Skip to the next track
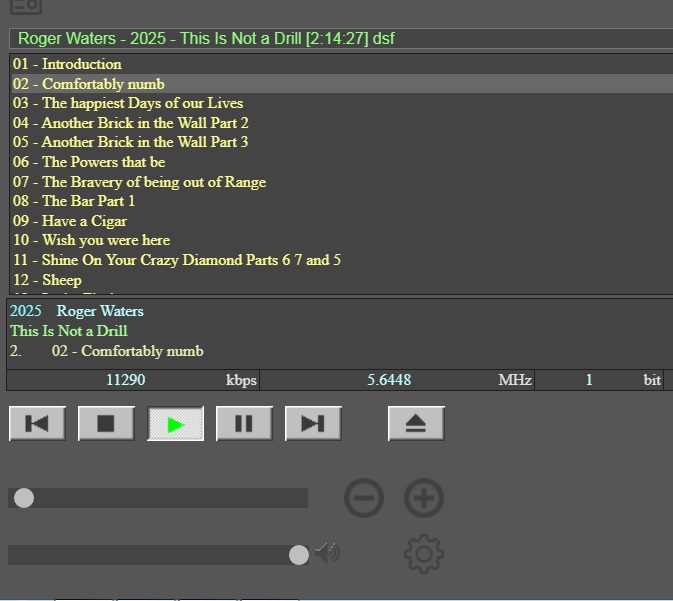Screen dimensions: 673x601 click(x=313, y=424)
